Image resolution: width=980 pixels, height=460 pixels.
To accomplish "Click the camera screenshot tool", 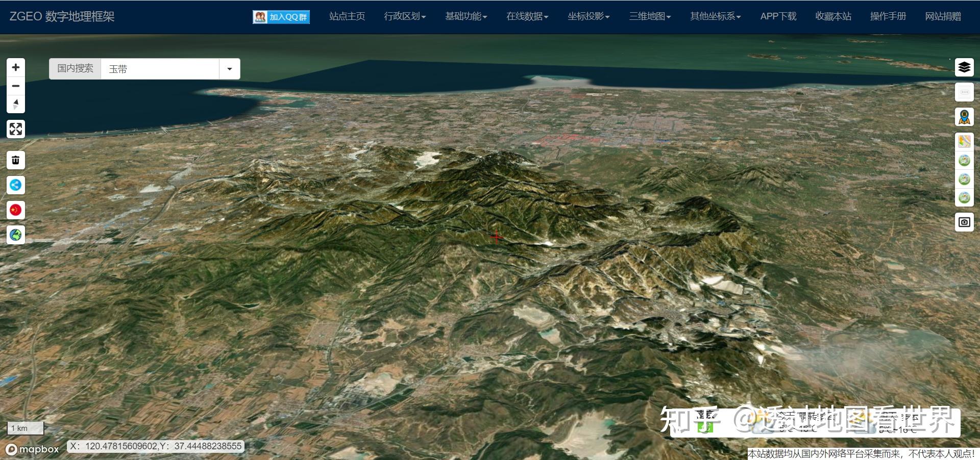I will (964, 222).
